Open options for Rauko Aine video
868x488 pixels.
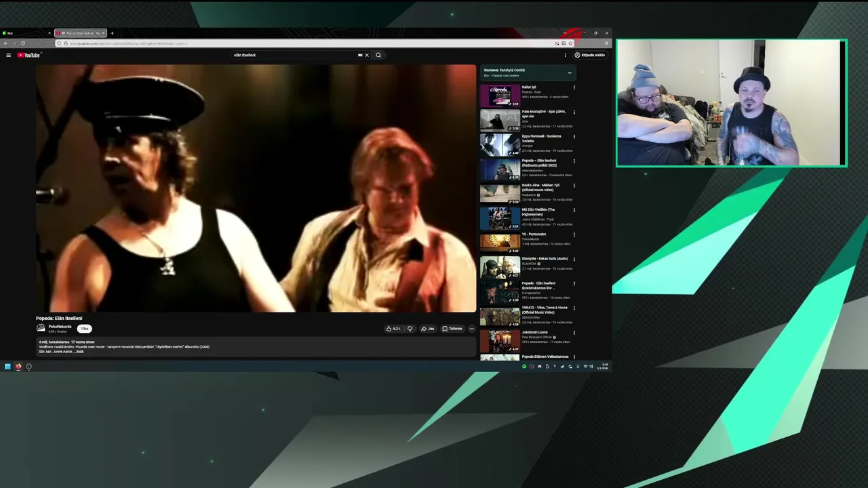point(574,186)
